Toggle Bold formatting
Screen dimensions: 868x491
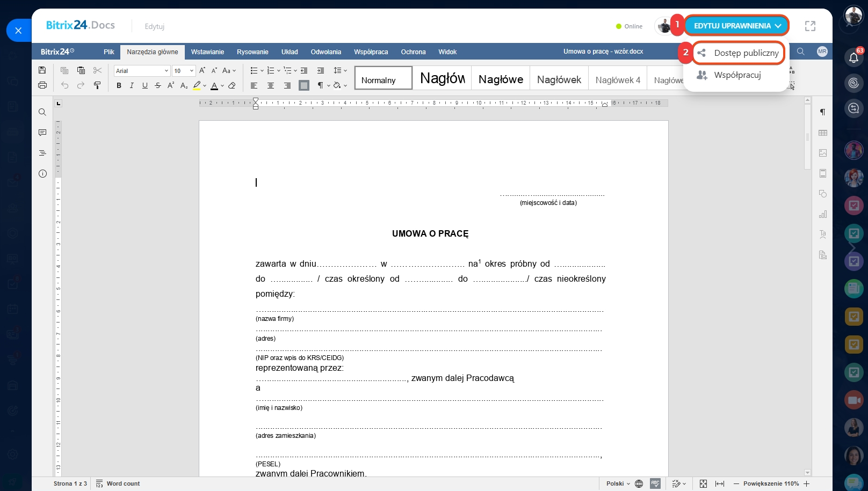(119, 85)
